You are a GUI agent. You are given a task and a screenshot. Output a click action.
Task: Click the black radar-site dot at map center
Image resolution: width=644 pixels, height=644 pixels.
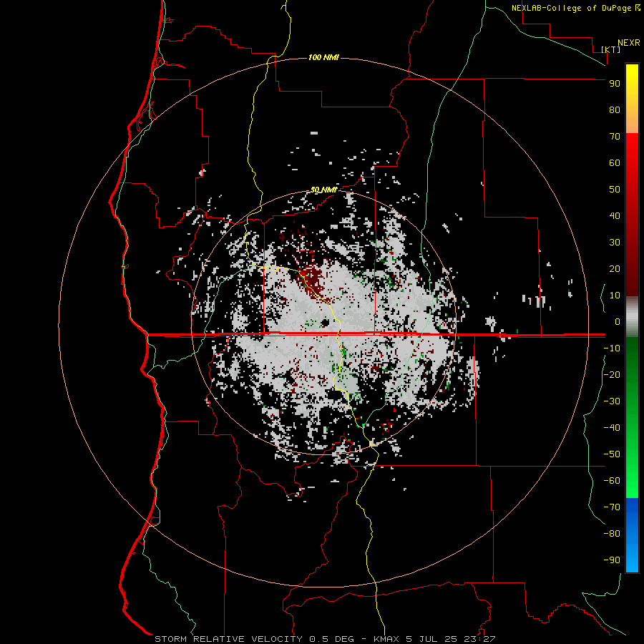(326, 323)
